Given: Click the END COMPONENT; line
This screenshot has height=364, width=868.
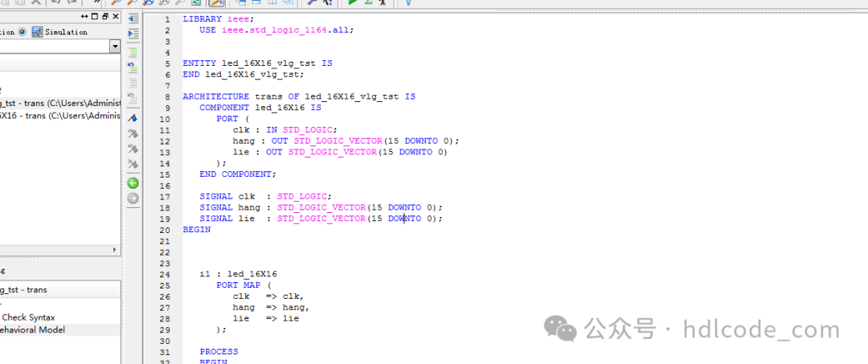Looking at the screenshot, I should click(237, 174).
